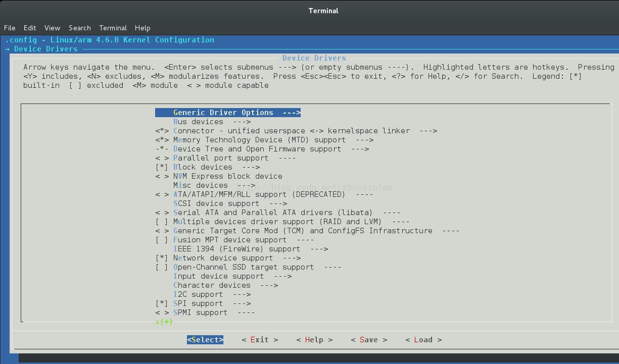Open the Terminal menu
The image size is (619, 364).
tap(113, 28)
